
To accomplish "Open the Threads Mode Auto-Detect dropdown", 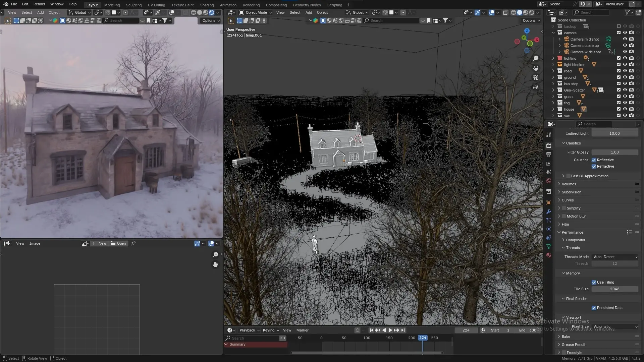I will [x=615, y=257].
